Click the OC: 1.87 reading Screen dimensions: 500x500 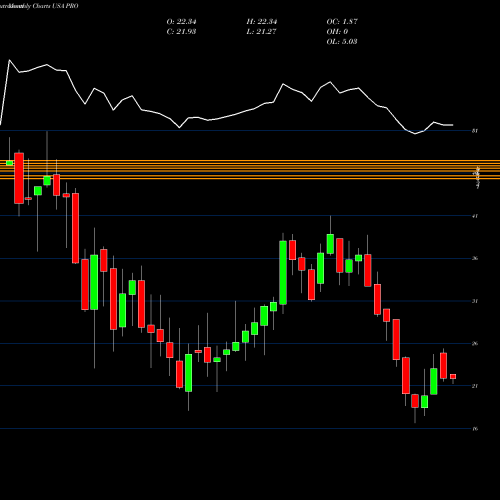pos(342,22)
